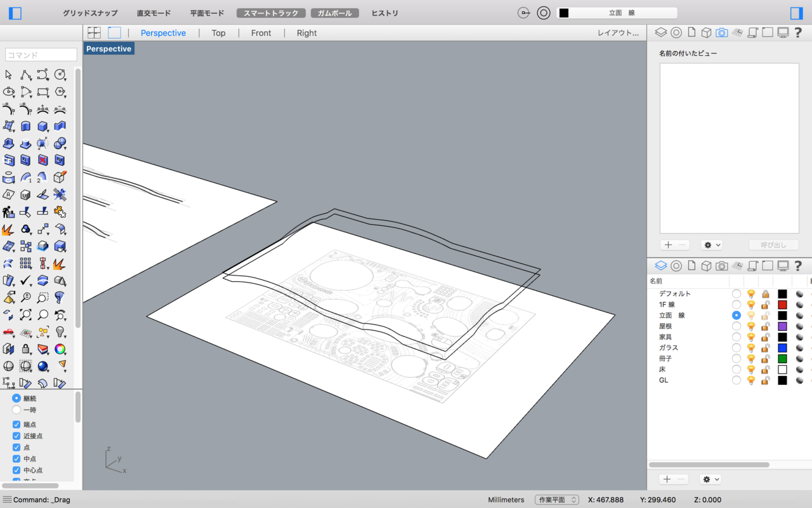Turn off the light bulb for 1F 線 layer
The image size is (812, 508).
click(750, 304)
